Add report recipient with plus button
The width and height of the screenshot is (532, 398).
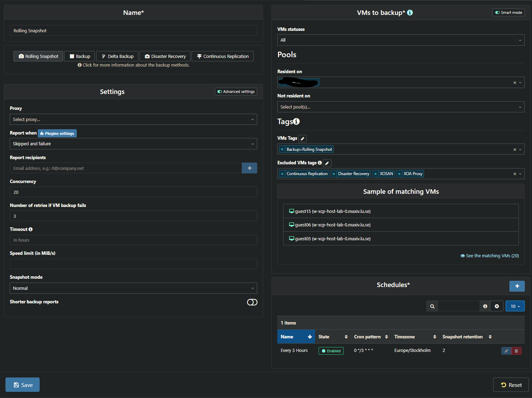click(x=250, y=168)
